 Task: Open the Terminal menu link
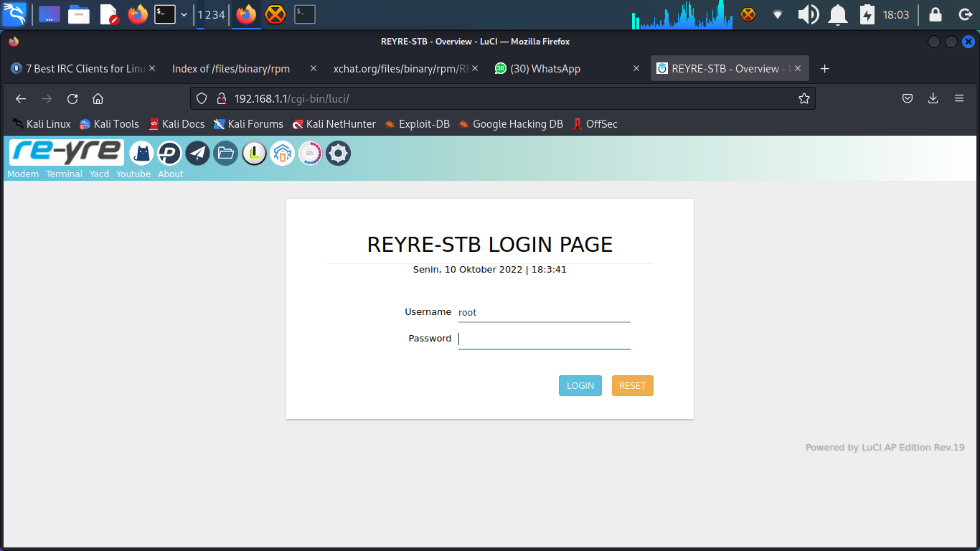coord(64,174)
